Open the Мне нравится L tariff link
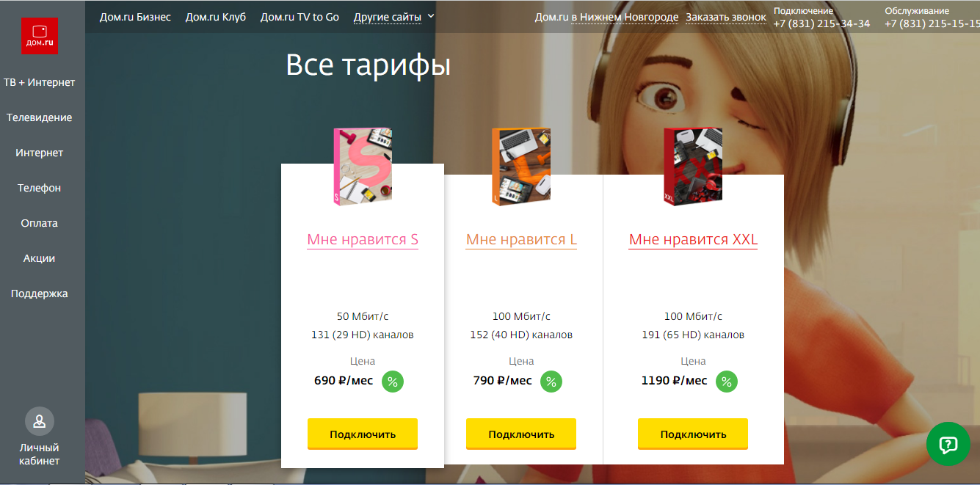The height and width of the screenshot is (485, 980). [x=521, y=240]
